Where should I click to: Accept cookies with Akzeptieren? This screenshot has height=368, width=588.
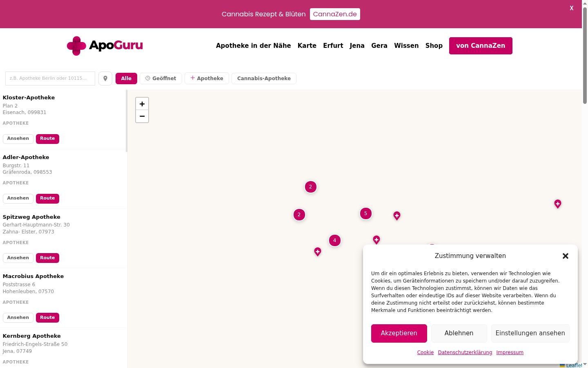coord(399,333)
